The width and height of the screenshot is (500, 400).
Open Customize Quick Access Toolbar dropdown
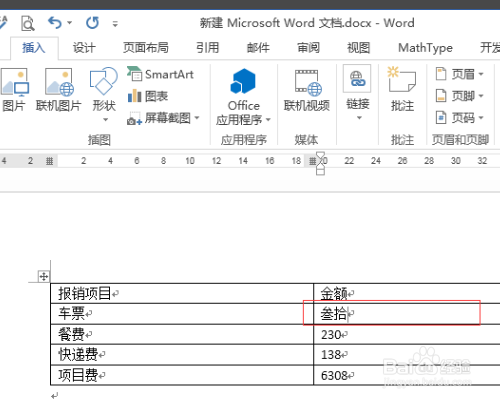(x=115, y=24)
